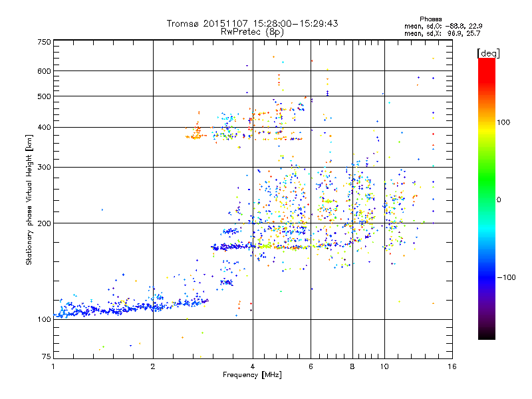The width and height of the screenshot is (532, 399).
Task: Click the x-axis tick label '4'
Action: 253,366
